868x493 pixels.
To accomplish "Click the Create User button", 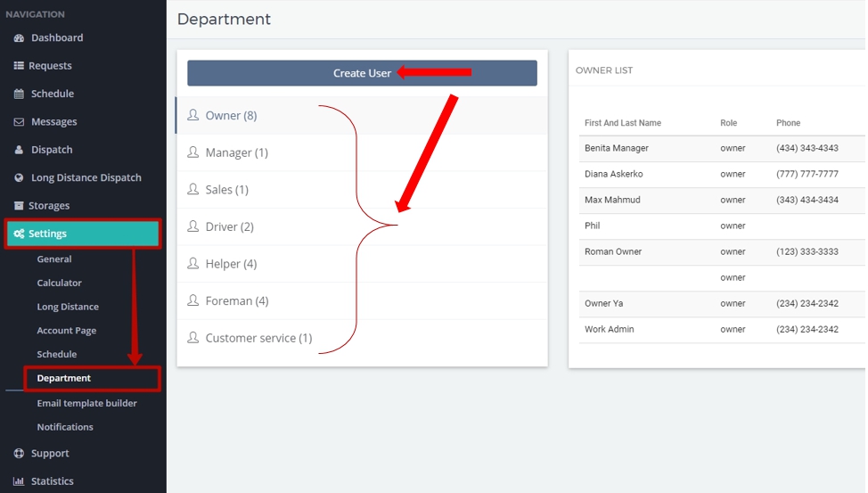I will (362, 73).
